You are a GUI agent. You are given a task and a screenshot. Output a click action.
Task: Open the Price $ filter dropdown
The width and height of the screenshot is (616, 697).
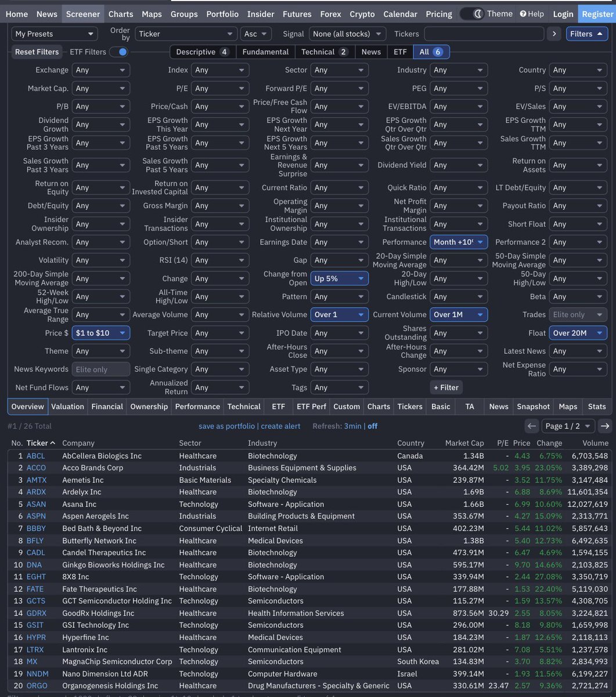pos(101,333)
